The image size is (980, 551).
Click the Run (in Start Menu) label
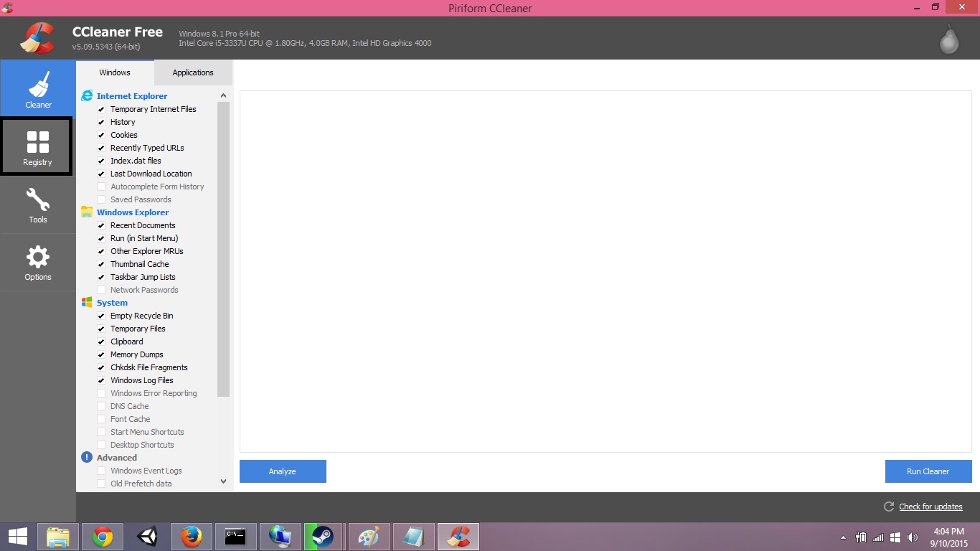[144, 238]
